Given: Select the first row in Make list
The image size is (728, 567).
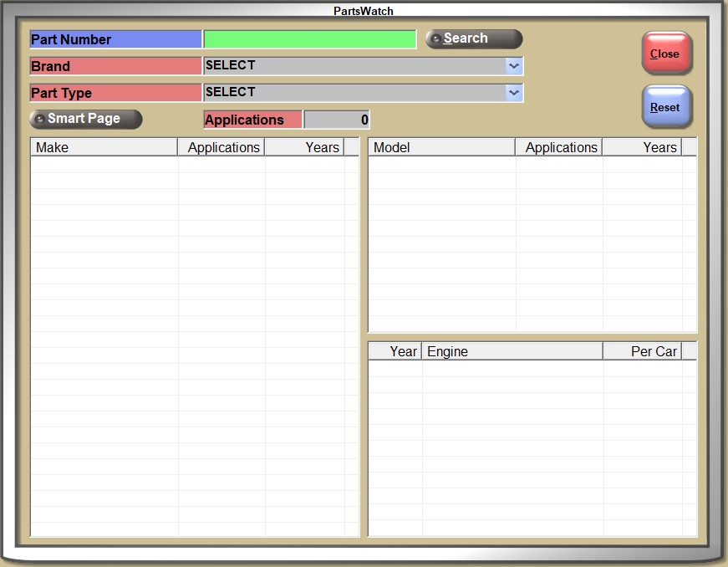Looking at the screenshot, I should 104,165.
